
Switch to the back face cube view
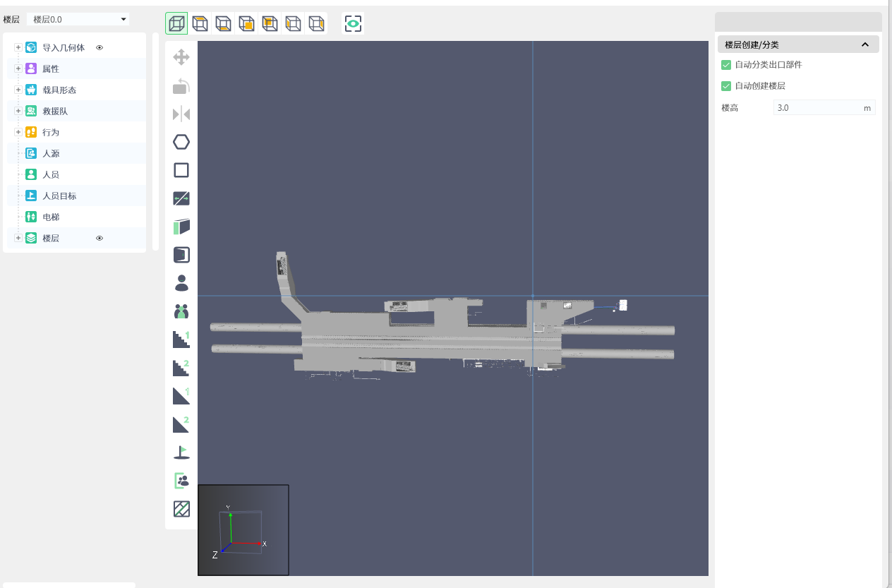pos(270,23)
